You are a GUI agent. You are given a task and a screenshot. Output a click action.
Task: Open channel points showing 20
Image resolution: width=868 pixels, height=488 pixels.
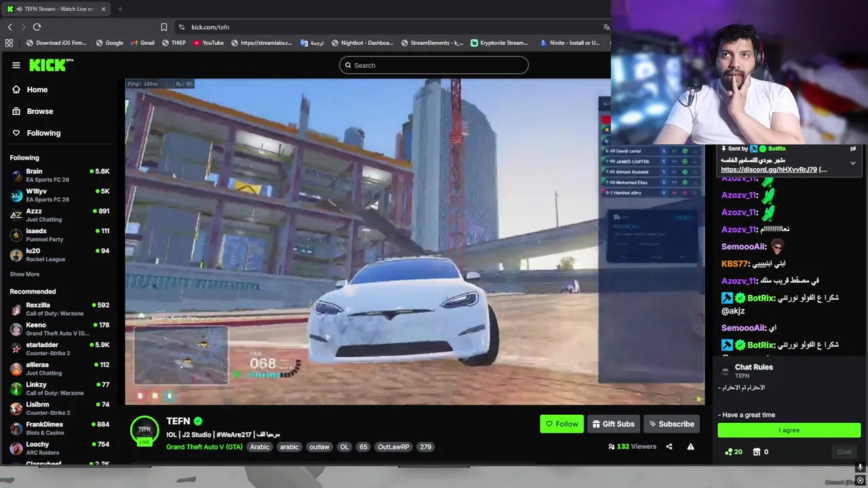(x=734, y=451)
